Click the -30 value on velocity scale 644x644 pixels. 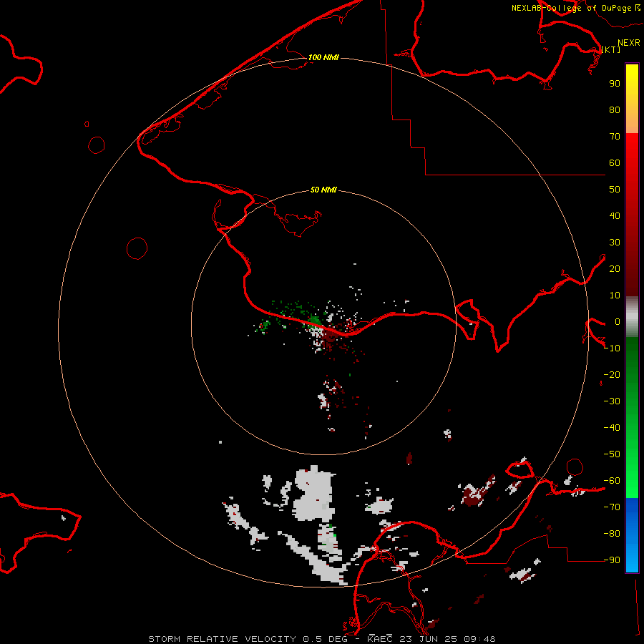coord(612,401)
